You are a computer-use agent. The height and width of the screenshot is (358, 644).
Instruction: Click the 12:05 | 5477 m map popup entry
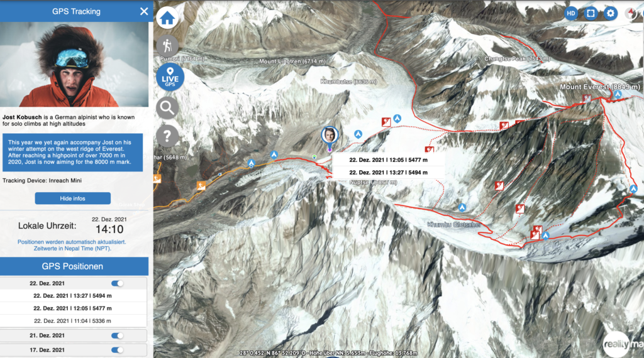click(388, 160)
